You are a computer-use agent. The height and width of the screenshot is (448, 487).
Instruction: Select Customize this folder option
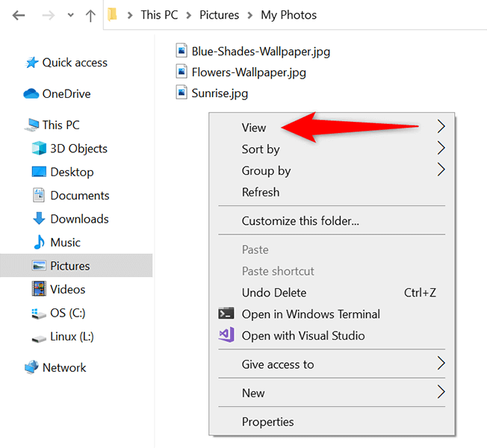coord(300,221)
